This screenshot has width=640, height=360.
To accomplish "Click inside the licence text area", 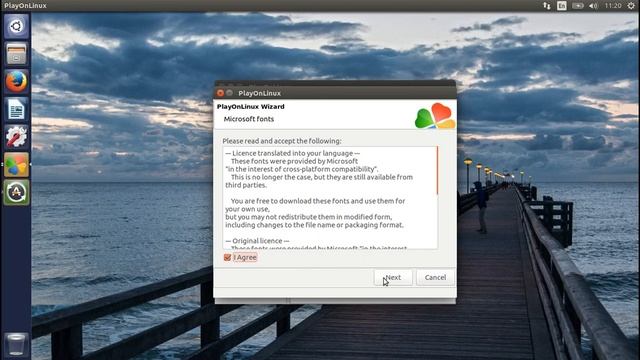I will 329,198.
